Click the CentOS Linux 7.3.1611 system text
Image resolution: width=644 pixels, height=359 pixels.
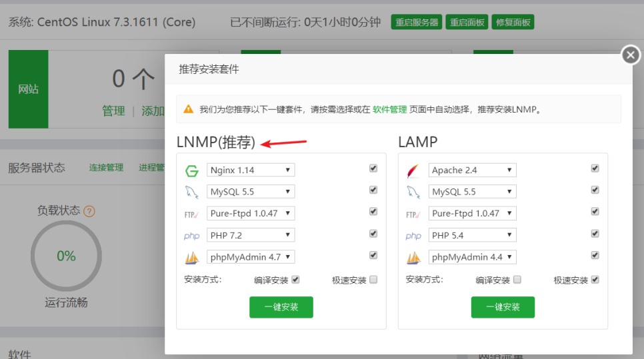pyautogui.click(x=102, y=22)
